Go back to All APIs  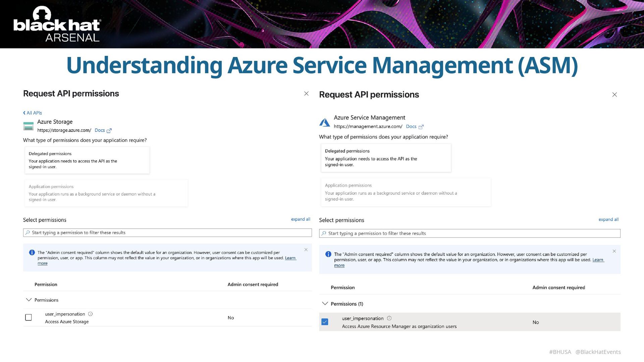(33, 113)
